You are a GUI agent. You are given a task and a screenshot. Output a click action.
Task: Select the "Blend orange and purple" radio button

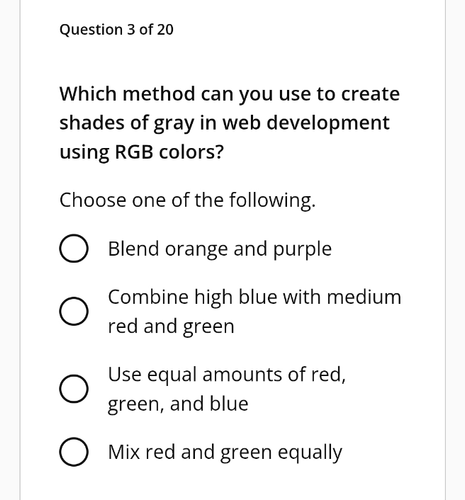(x=74, y=248)
